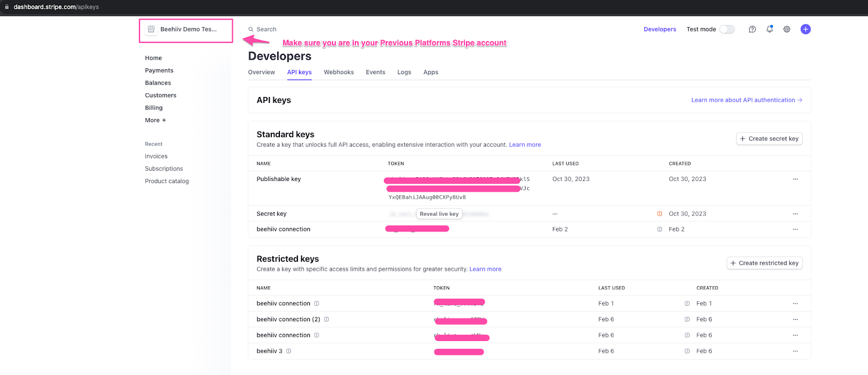868x375 pixels.
Task: Click the token text YxQEBahiJAAug00CXPy8Uv8
Action: [427, 197]
